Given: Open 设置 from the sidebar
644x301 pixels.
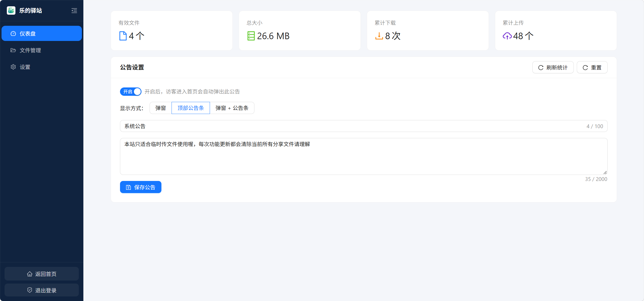Looking at the screenshot, I should pos(42,67).
